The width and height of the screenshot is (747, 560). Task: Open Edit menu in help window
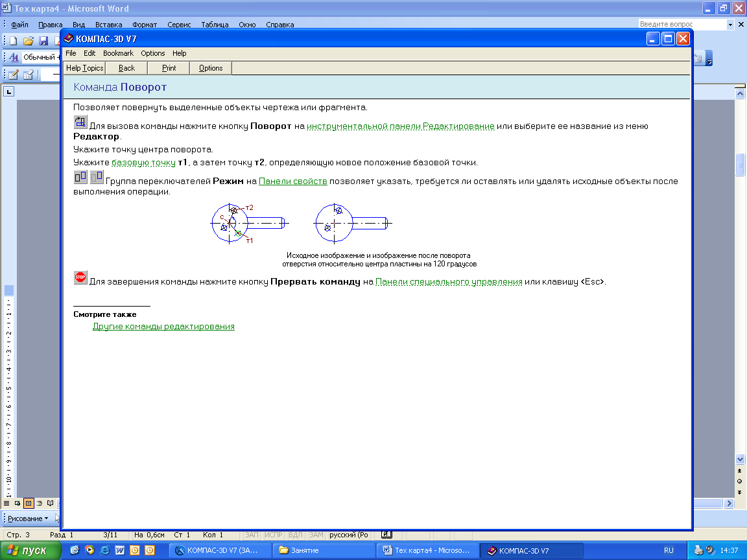pyautogui.click(x=89, y=53)
